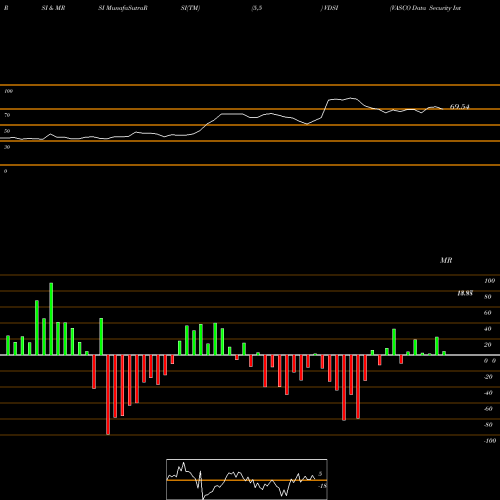Click the RSI axis label 50

[7, 131]
